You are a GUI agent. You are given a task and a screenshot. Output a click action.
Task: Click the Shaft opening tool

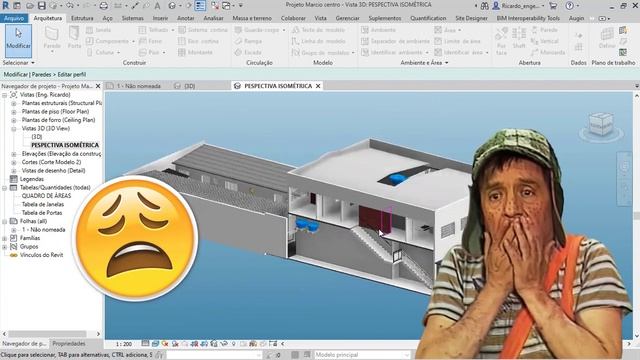[x=519, y=38]
